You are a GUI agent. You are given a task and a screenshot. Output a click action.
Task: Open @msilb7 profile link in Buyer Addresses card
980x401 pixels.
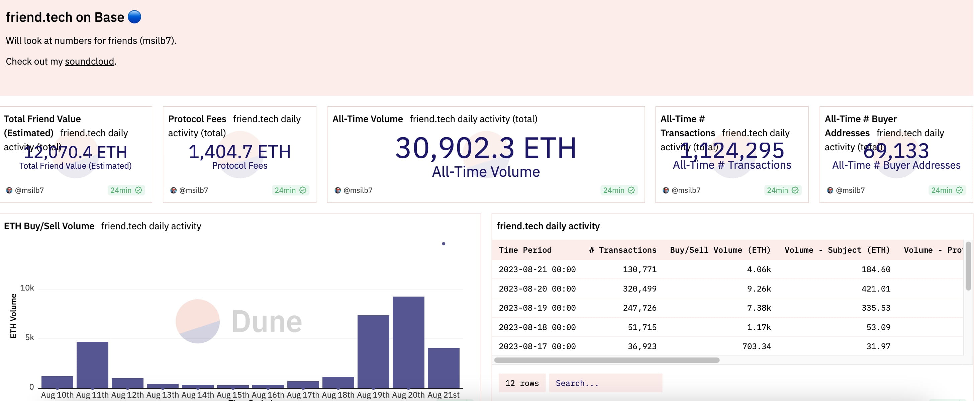850,190
